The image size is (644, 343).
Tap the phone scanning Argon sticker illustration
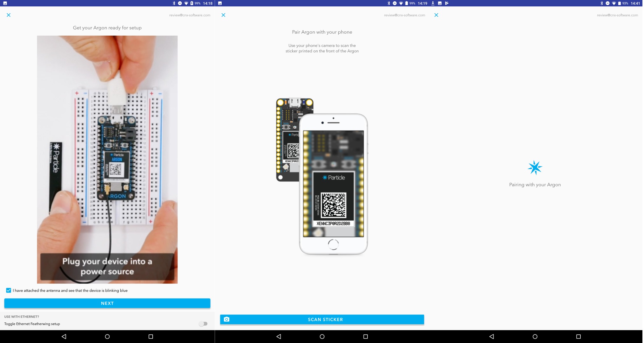coord(322,177)
